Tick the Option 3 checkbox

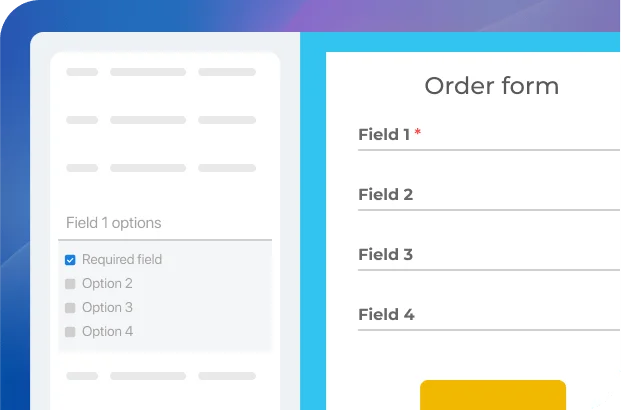(70, 308)
